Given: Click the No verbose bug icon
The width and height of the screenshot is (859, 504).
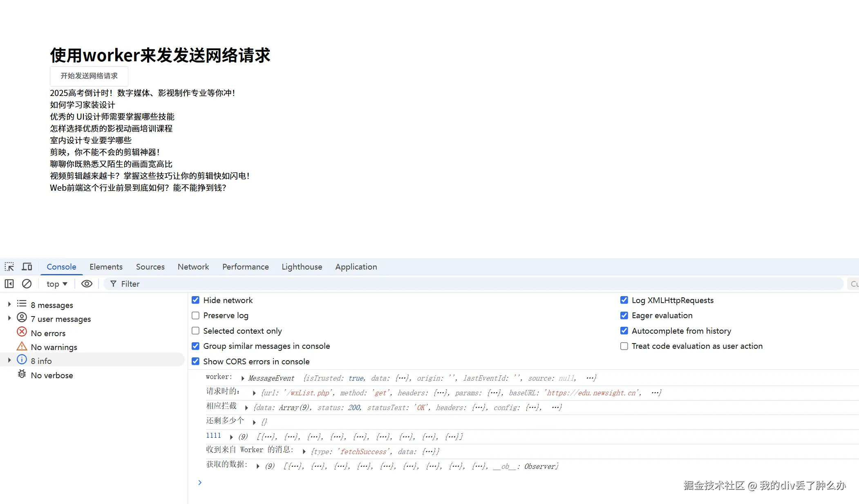Looking at the screenshot, I should 22,374.
